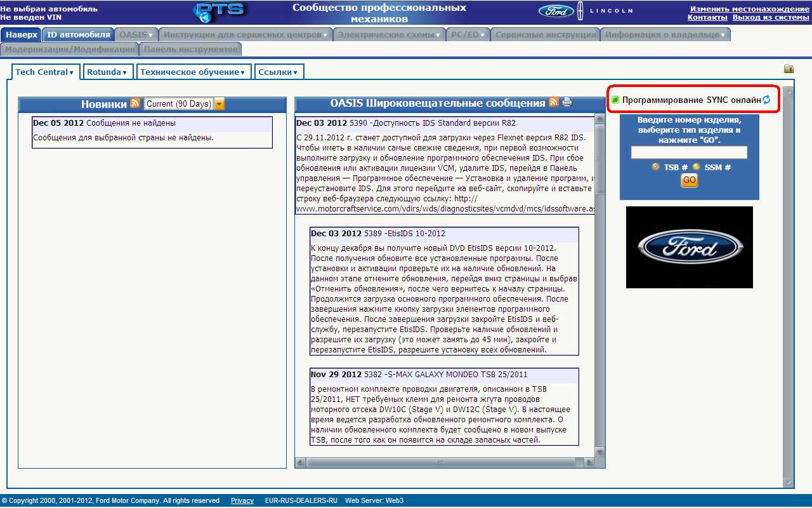Open message 5390 IDS Standard R82 header
The width and height of the screenshot is (812, 508).
click(445, 123)
